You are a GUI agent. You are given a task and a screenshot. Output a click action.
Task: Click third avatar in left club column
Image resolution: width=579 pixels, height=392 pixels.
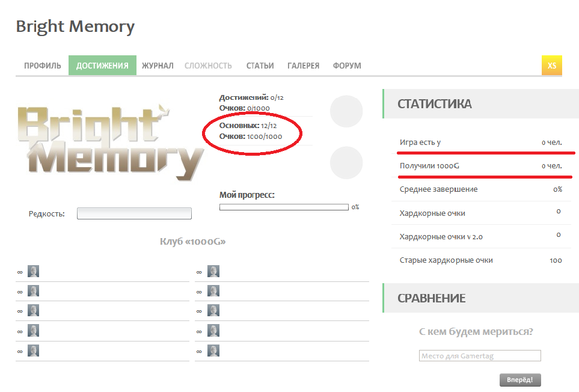click(34, 311)
